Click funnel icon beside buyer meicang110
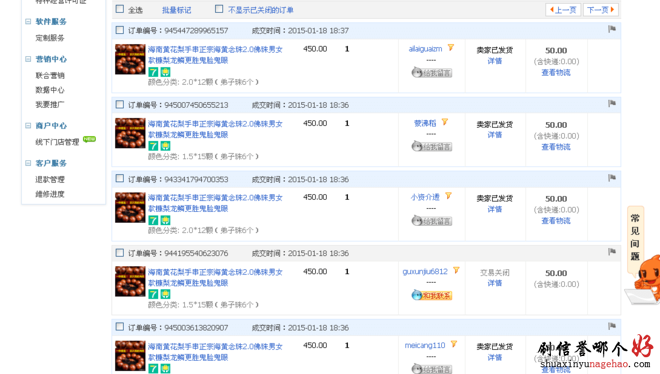Image resolution: width=660 pixels, height=374 pixels. (x=454, y=344)
